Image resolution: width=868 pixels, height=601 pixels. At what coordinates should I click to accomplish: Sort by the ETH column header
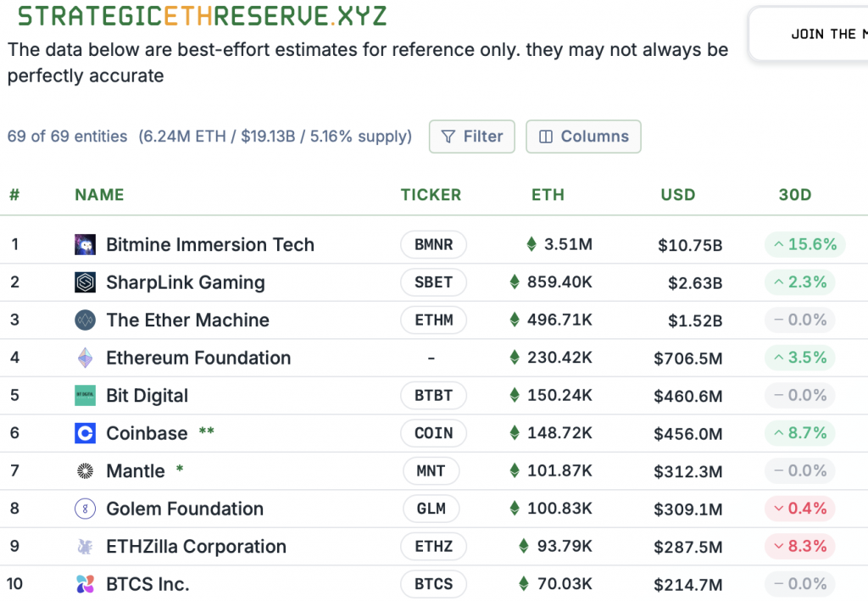[548, 194]
